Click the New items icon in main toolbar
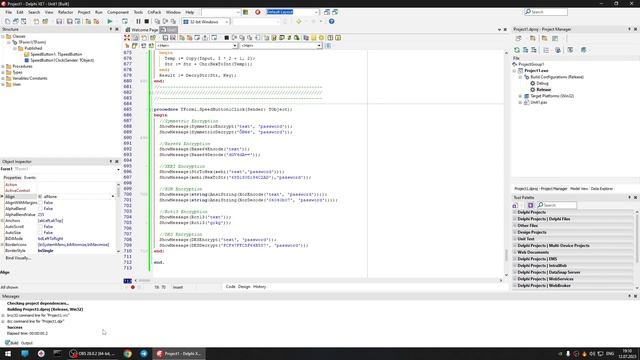Screen dimensions: 640x360 (x=8, y=21)
